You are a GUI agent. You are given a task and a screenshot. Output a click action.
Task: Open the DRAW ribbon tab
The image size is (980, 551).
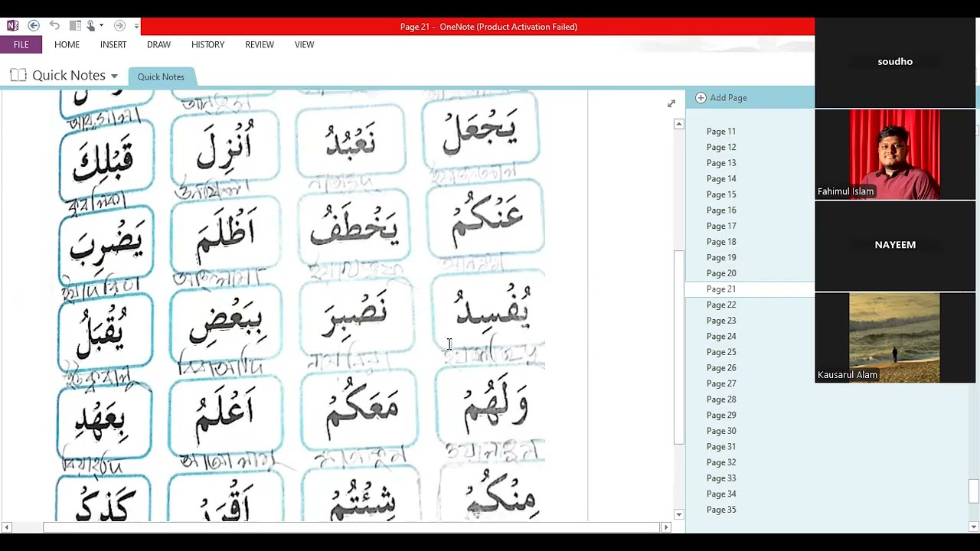click(158, 44)
